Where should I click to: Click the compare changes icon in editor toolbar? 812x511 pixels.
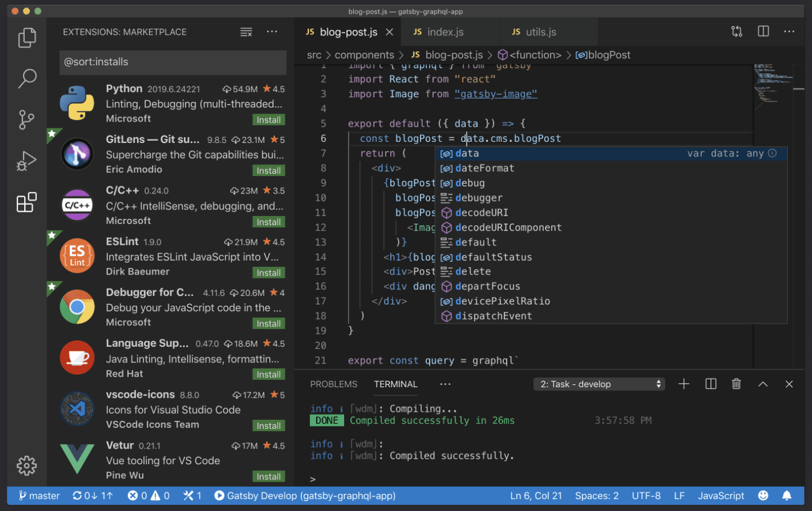737,32
